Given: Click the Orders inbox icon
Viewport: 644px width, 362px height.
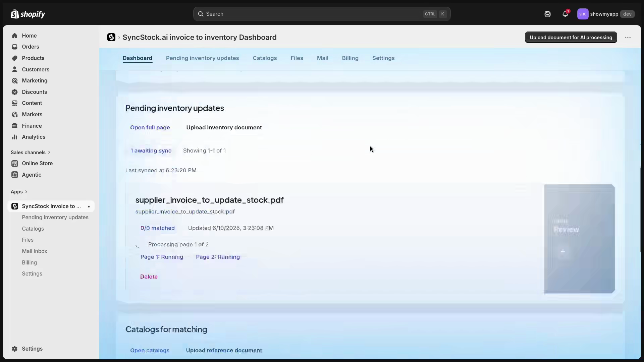Looking at the screenshot, I should 14,47.
